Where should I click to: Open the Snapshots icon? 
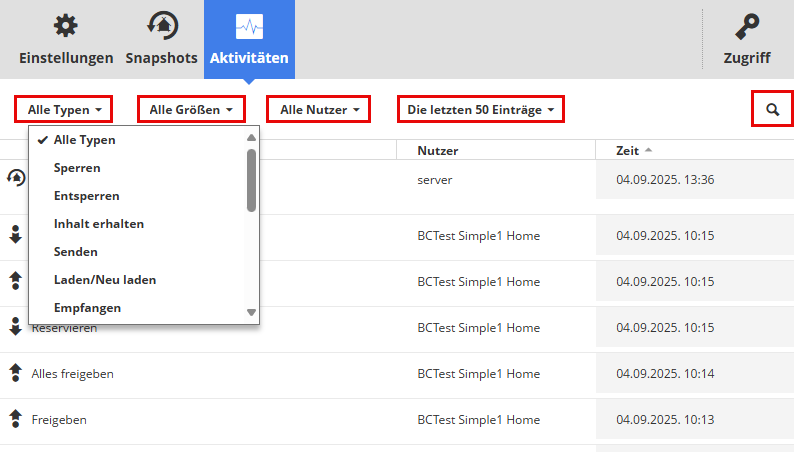161,26
